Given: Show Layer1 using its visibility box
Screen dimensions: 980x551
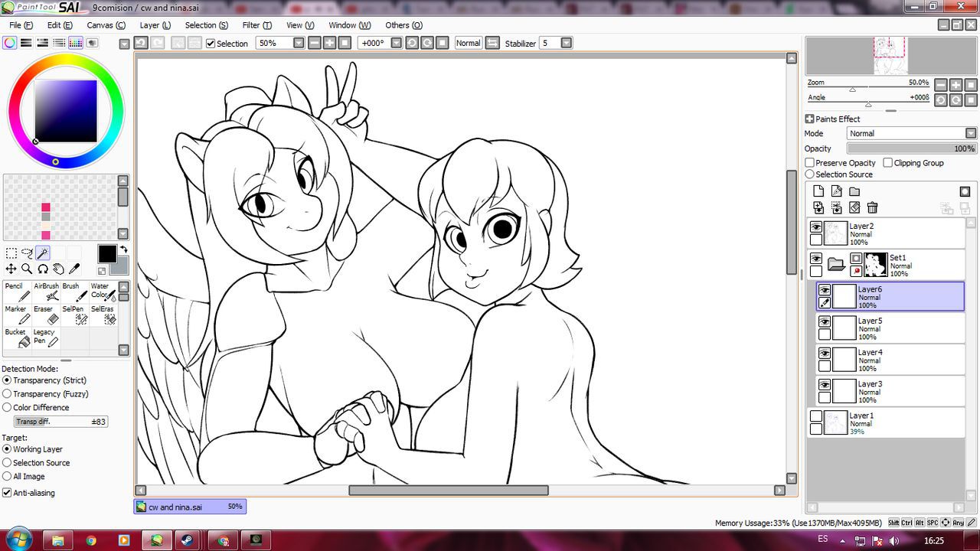Looking at the screenshot, I should [x=816, y=416].
